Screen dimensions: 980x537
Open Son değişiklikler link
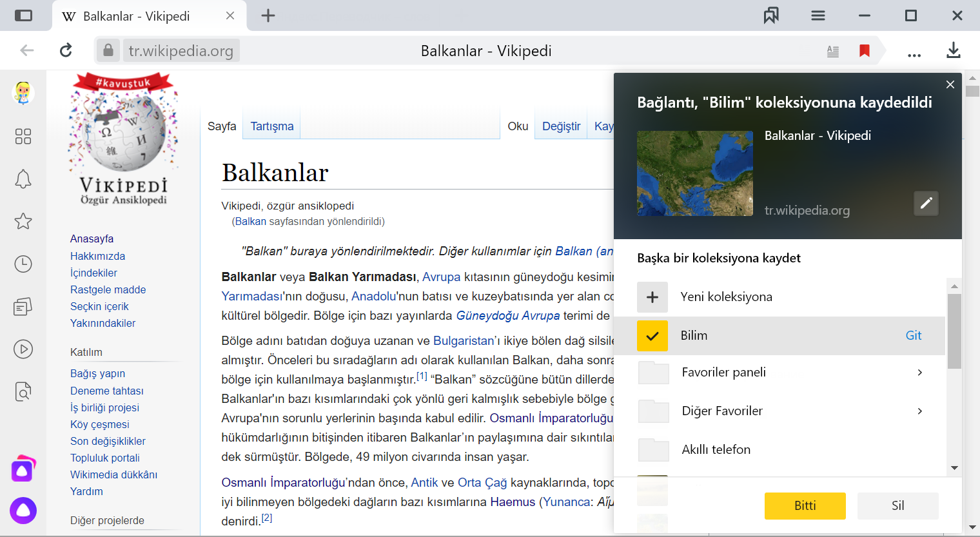[x=108, y=441]
